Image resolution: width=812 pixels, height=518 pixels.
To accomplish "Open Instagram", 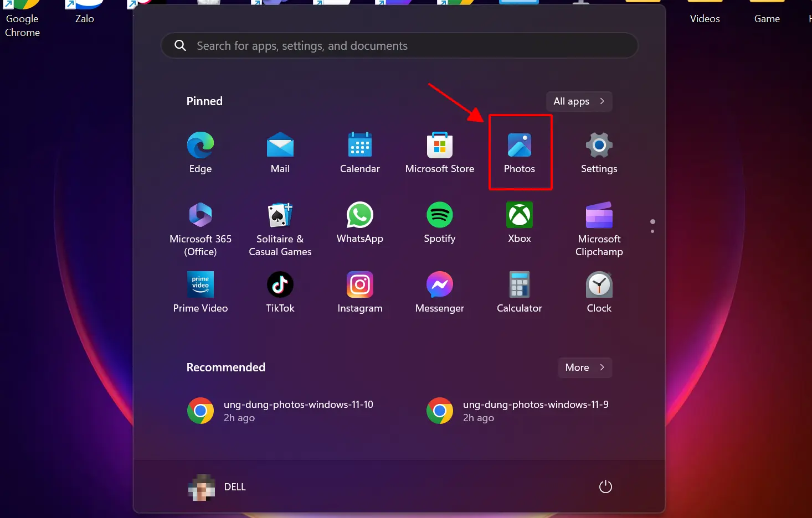I will point(360,293).
